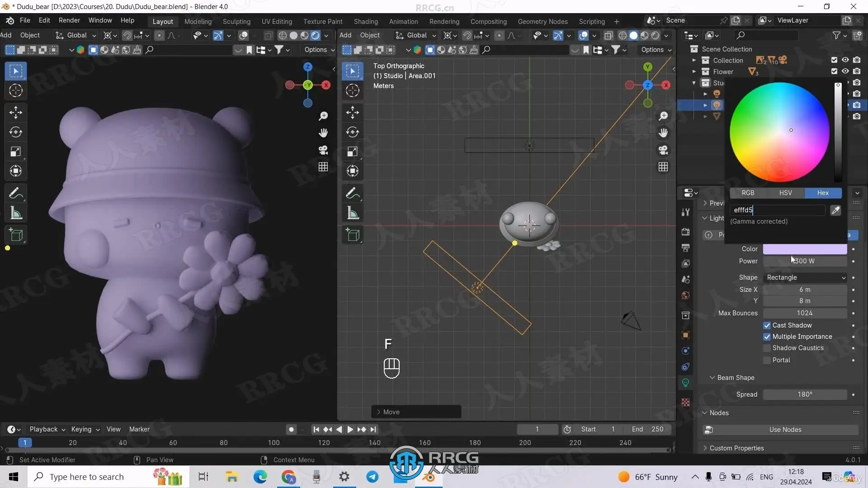Enable the Shadow Caustics checkbox
This screenshot has width=868, height=488.
[767, 348]
